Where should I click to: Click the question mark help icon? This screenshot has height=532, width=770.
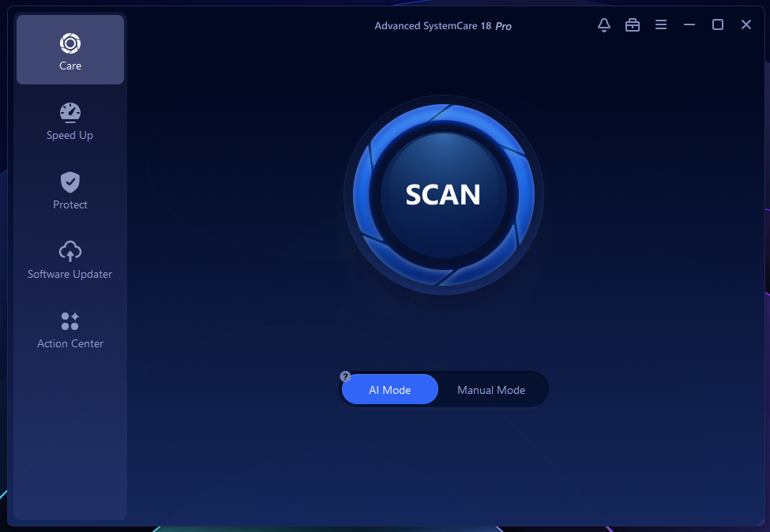345,377
